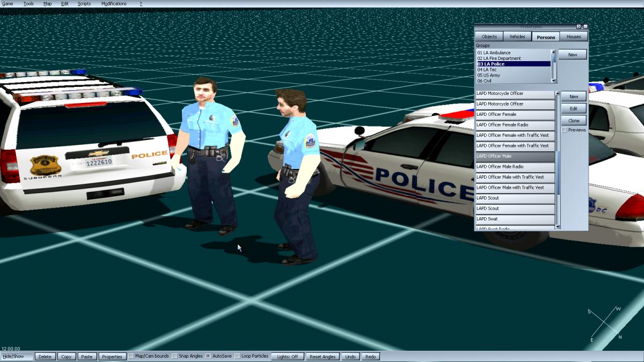
Task: Switch to the Objects tab
Action: (x=489, y=36)
